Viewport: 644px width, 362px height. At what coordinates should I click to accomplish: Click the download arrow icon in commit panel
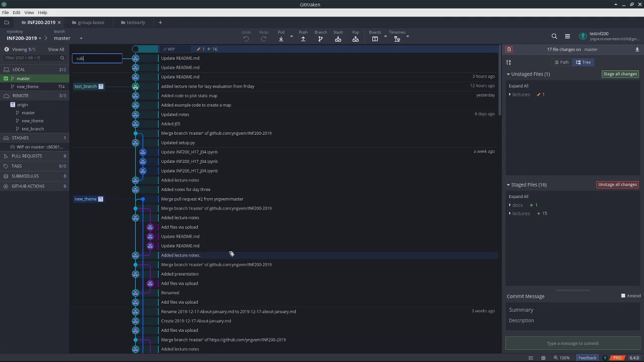click(x=637, y=49)
